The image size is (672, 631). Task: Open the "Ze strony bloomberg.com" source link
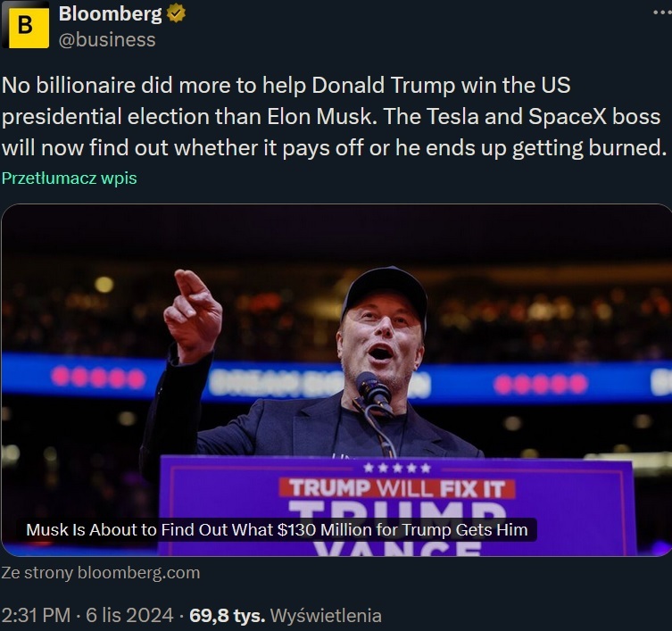pyautogui.click(x=100, y=573)
